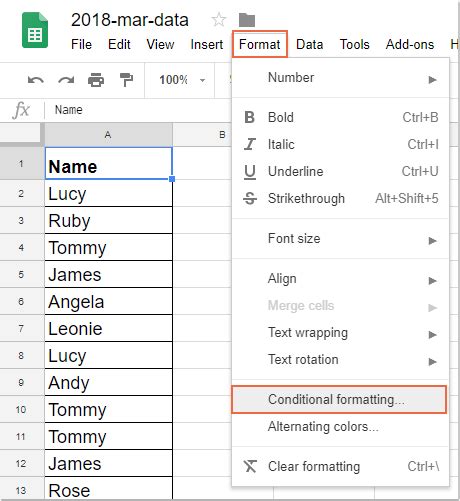Apply Strikethrough from the Format menu
Screen dimensions: 460x501
pyautogui.click(x=341, y=198)
